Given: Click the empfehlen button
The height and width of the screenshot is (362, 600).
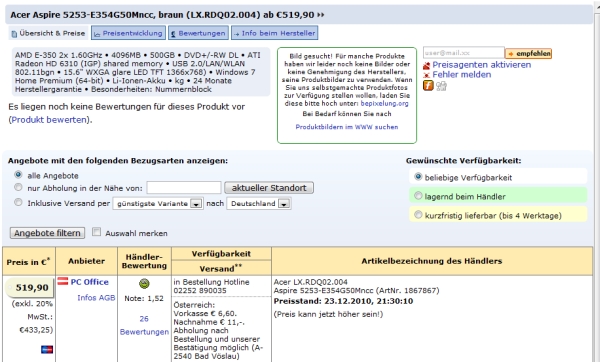Looking at the screenshot, I should point(528,54).
